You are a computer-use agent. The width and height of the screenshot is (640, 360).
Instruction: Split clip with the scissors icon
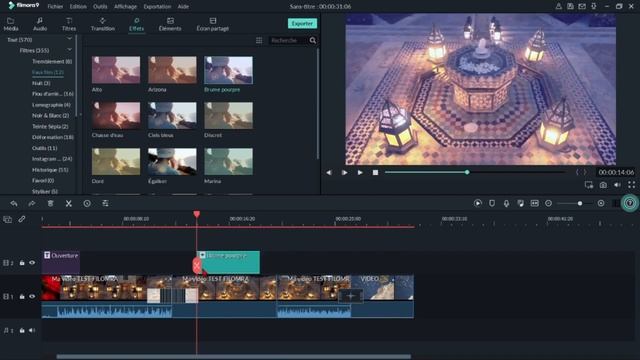[69, 203]
